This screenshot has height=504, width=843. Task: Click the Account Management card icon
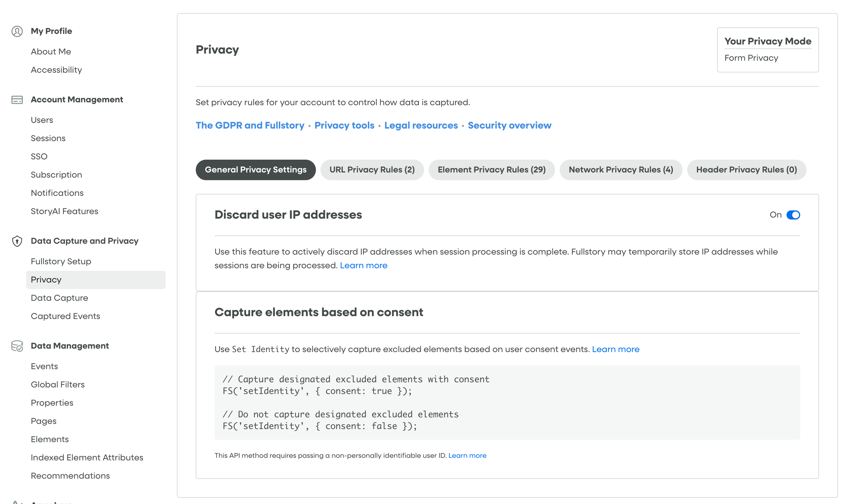17,100
